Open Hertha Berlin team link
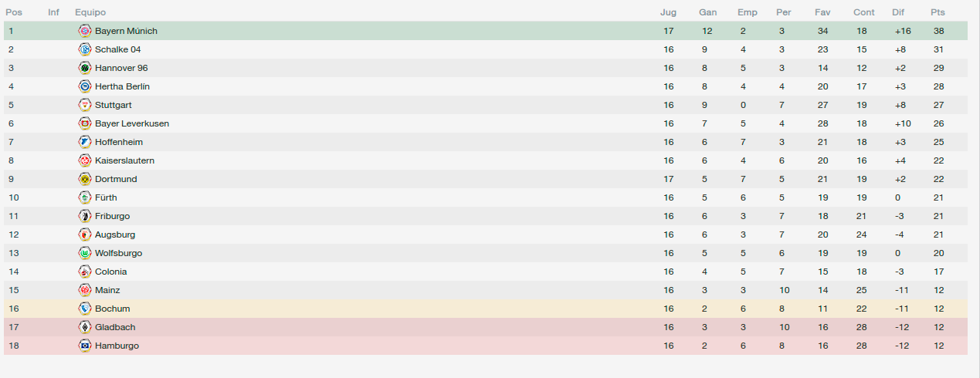Image resolution: width=980 pixels, height=378 pixels. pos(122,86)
